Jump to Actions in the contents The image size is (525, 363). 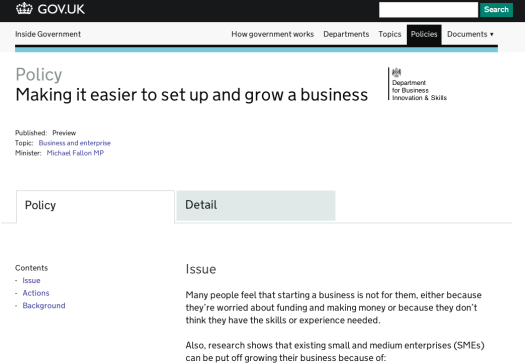[x=36, y=293]
